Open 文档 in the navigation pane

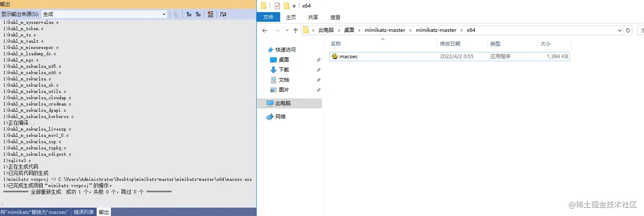pos(284,80)
